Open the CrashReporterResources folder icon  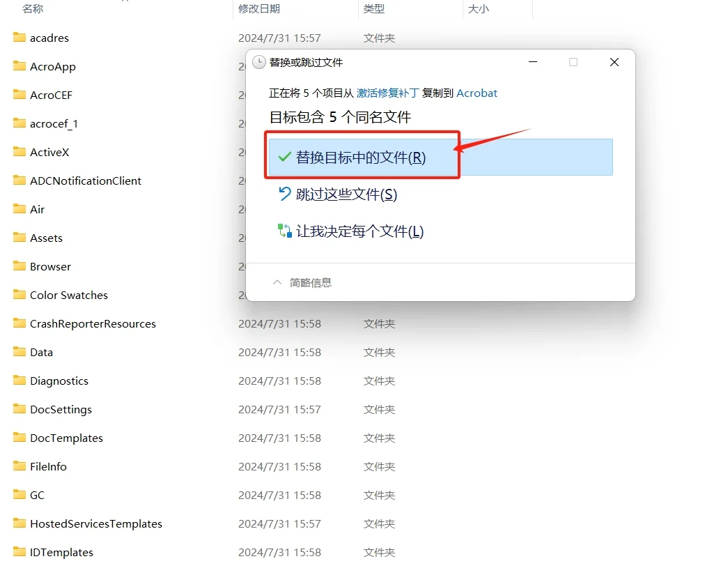point(19,323)
